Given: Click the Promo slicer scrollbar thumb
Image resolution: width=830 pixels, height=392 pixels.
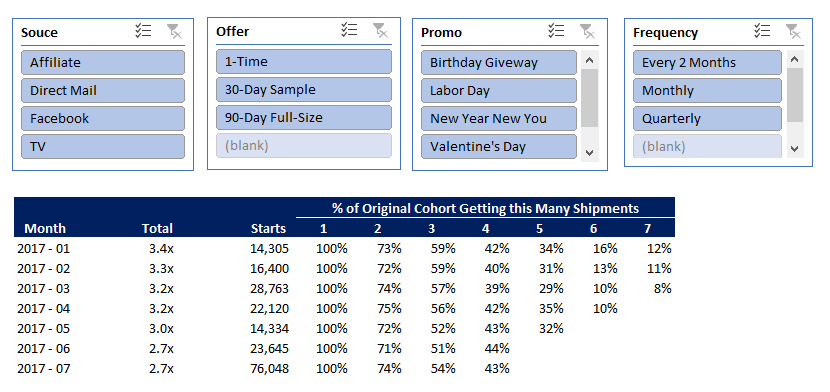Looking at the screenshot, I should tap(589, 97).
